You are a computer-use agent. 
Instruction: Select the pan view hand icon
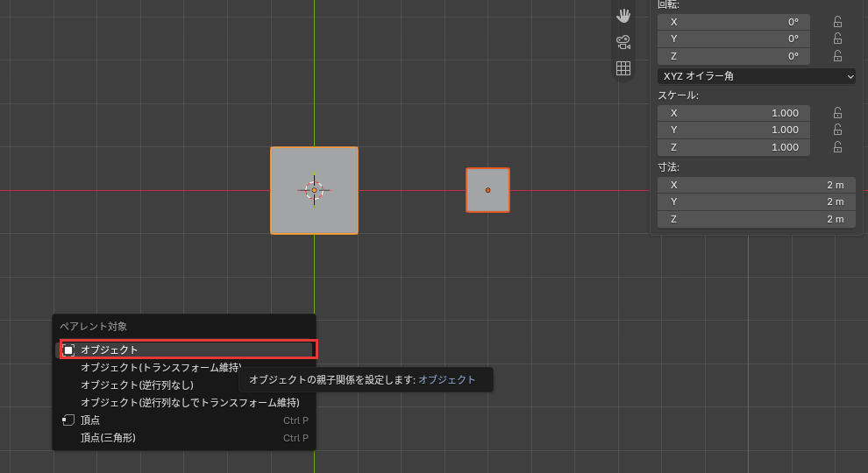click(623, 16)
